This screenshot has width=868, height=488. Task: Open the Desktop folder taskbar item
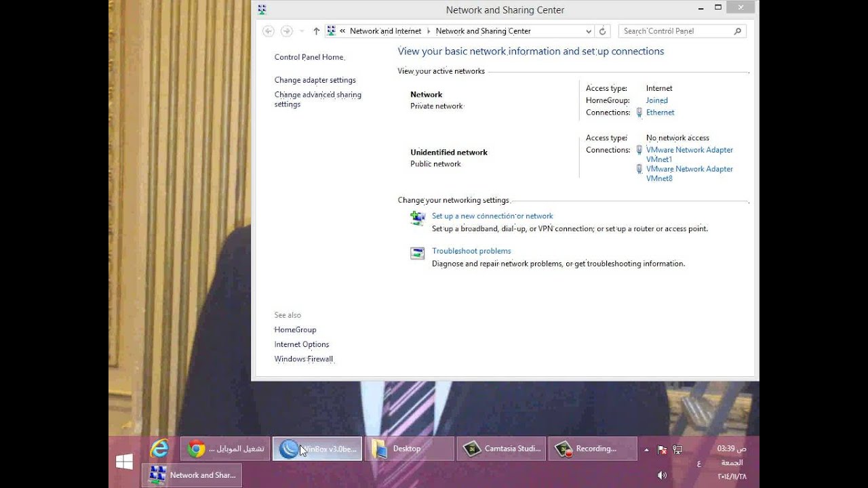pyautogui.click(x=410, y=449)
